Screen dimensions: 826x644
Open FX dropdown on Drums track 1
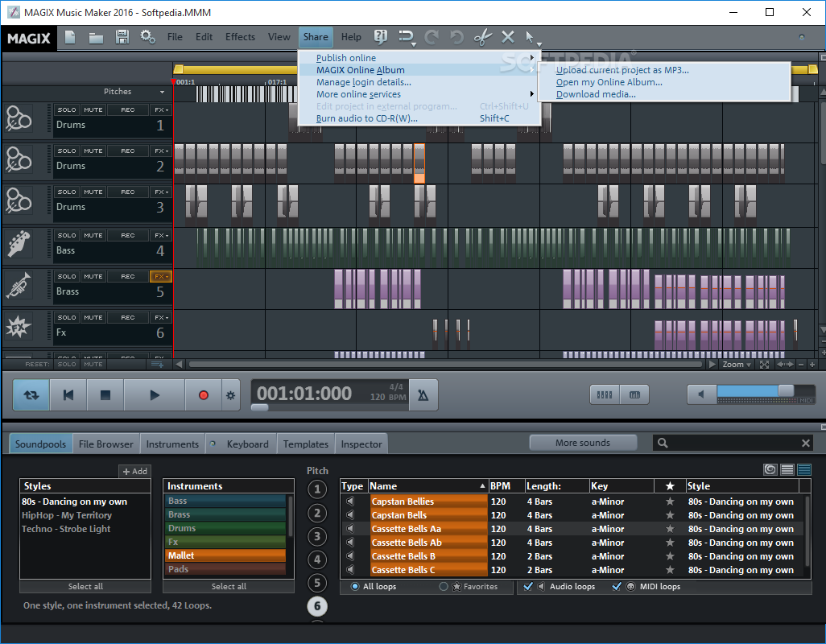[x=161, y=109]
